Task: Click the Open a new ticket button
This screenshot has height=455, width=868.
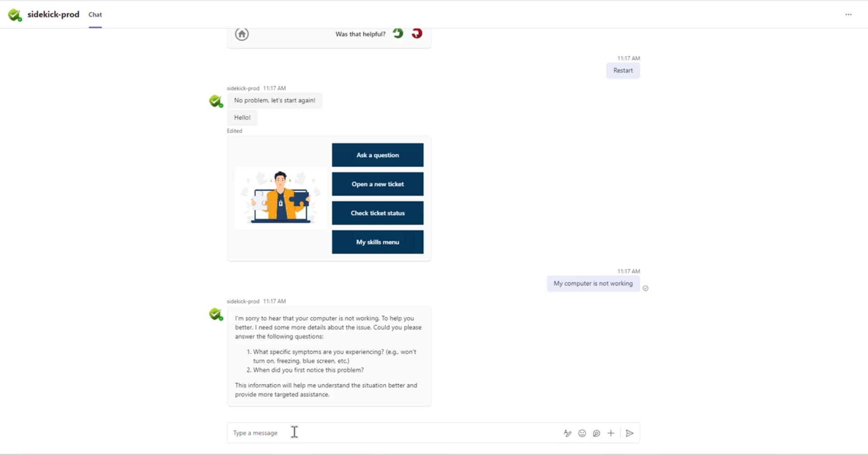Action: click(378, 184)
